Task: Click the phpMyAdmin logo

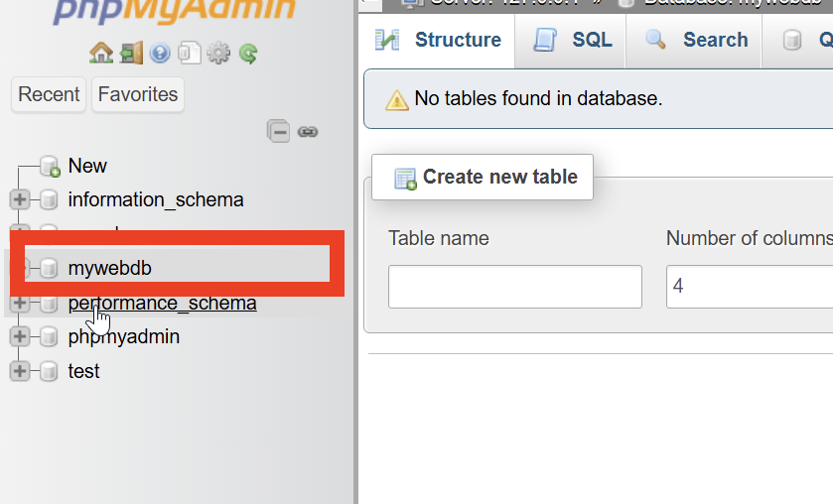Action: tap(174, 10)
